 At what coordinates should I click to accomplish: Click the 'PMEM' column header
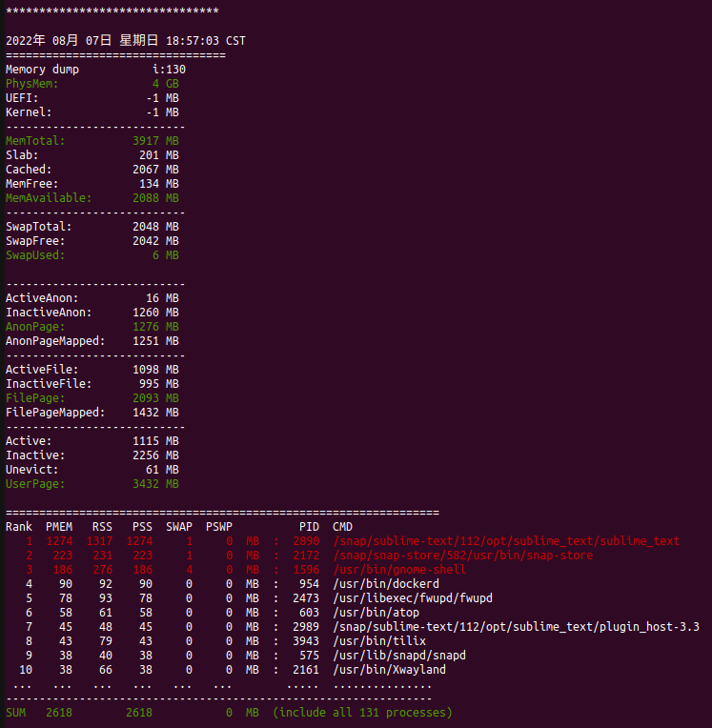(59, 527)
